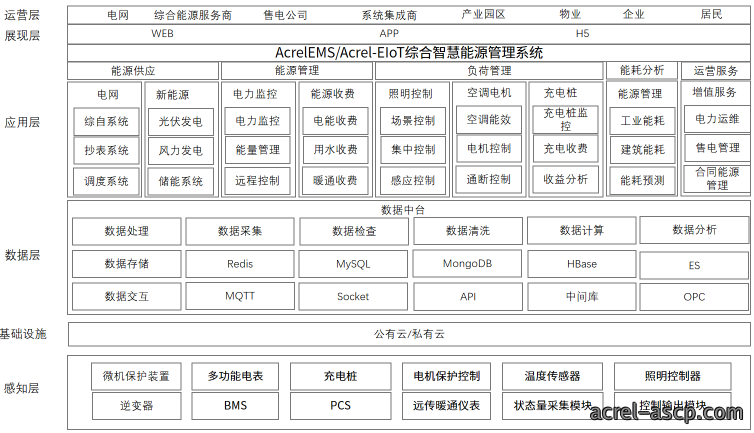Click the 暖通收费 box
This screenshot has width=754, height=433.
335,181
